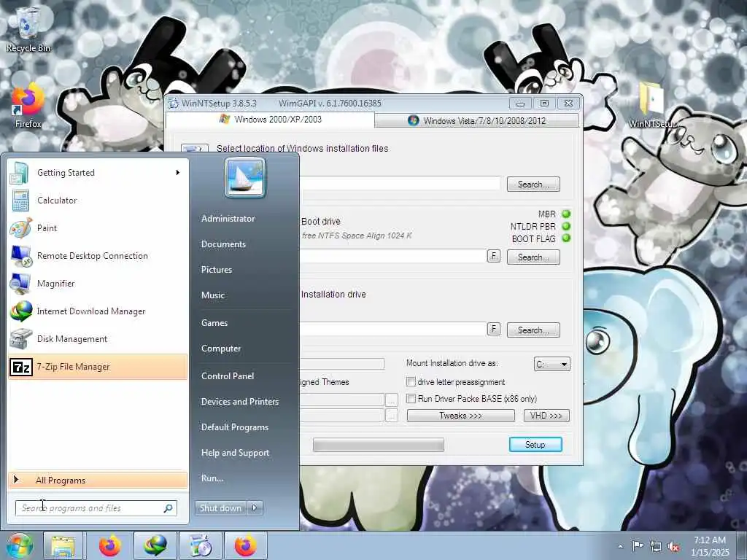Click network tray icon

(656, 546)
